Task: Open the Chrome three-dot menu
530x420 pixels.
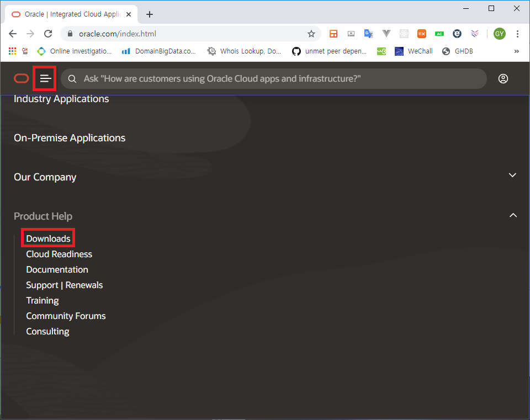Action: pos(517,34)
